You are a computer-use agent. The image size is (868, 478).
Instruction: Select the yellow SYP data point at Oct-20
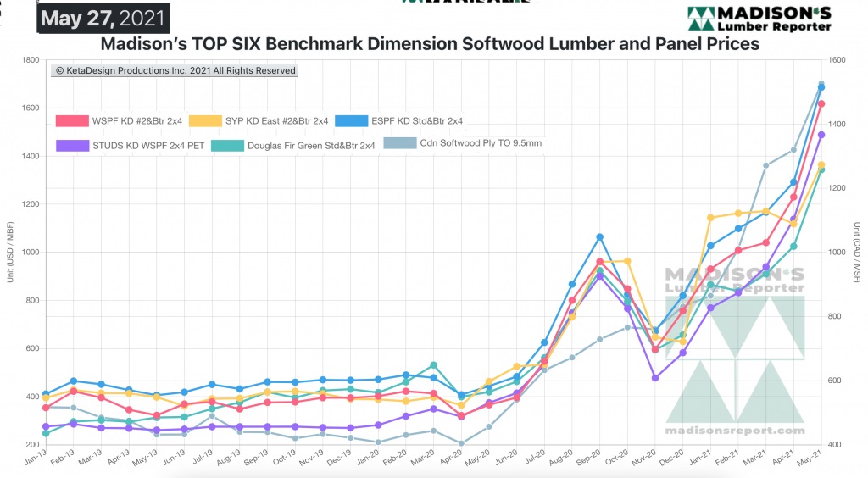(627, 261)
